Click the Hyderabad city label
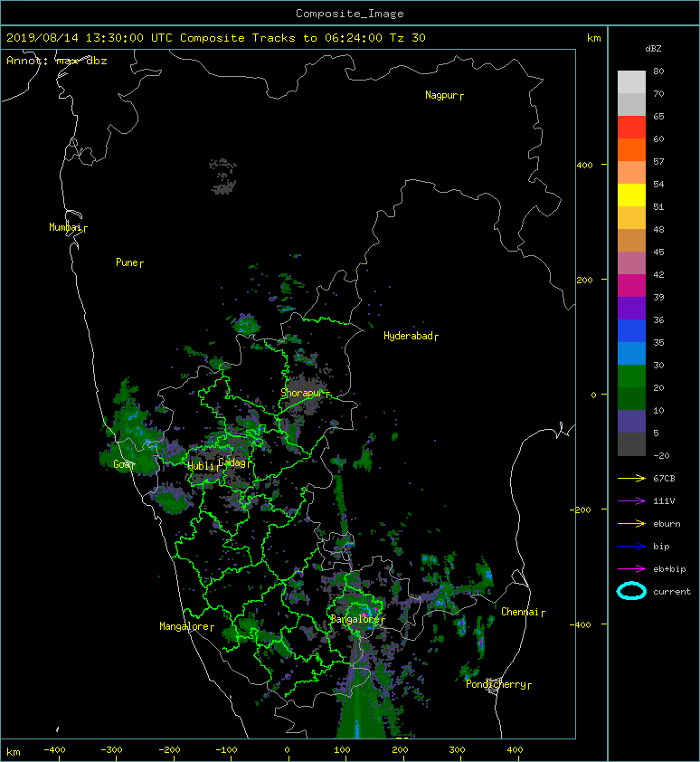Screen dimensions: 700x762 tap(408, 336)
